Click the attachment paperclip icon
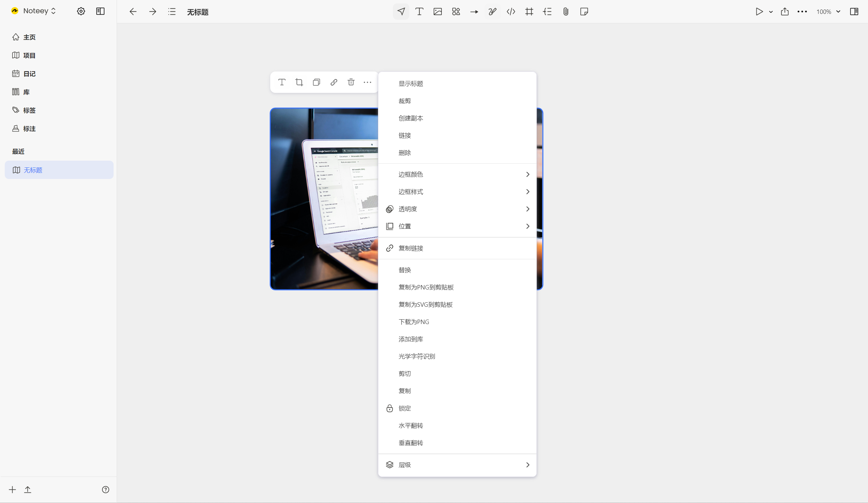Image resolution: width=868 pixels, height=503 pixels. point(566,12)
